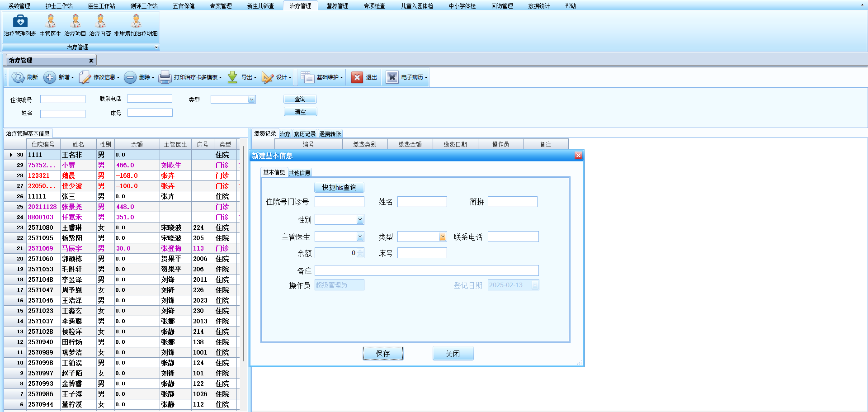Focus the 姓名 field in dialog
The width and height of the screenshot is (868, 412).
(x=422, y=202)
